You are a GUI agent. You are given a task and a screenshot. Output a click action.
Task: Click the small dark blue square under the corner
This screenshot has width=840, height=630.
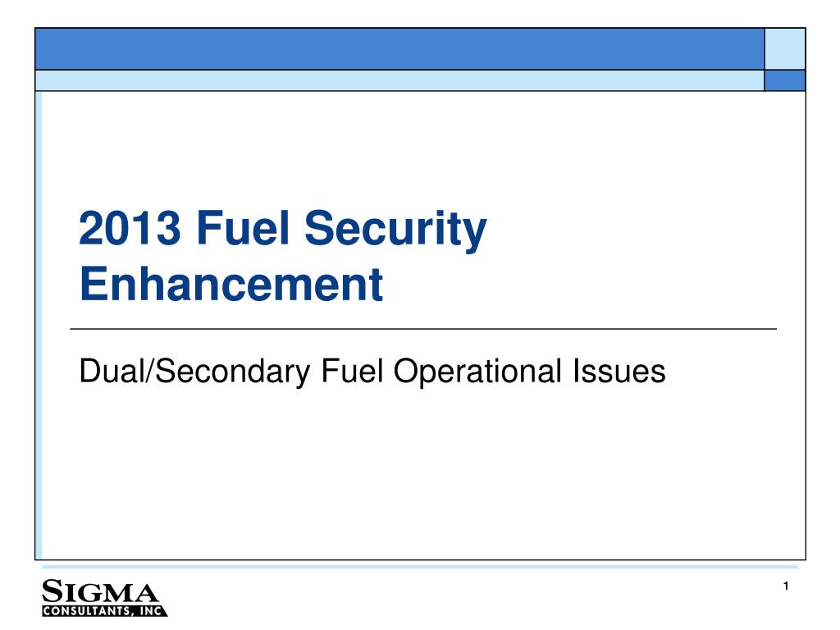(785, 80)
